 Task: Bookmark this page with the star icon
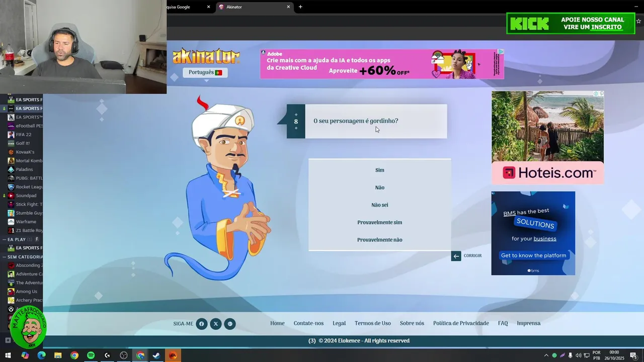639,21
